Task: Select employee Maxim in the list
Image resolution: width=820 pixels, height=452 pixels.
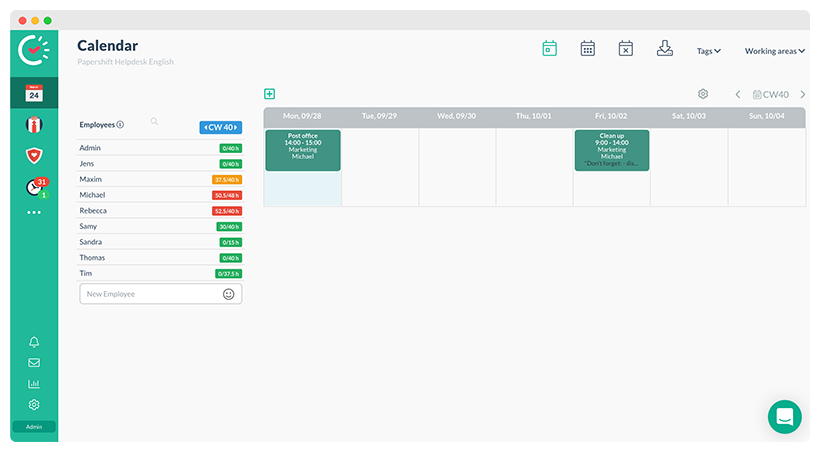Action: [160, 179]
